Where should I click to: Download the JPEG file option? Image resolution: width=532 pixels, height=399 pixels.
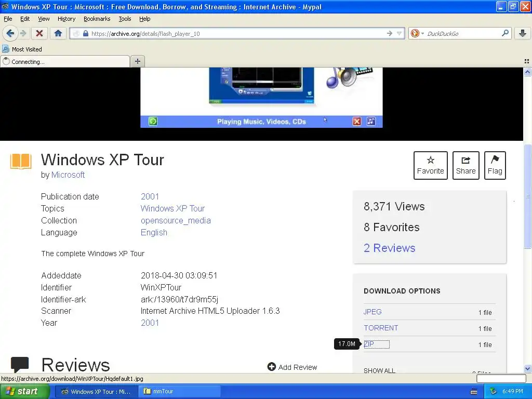pyautogui.click(x=373, y=312)
